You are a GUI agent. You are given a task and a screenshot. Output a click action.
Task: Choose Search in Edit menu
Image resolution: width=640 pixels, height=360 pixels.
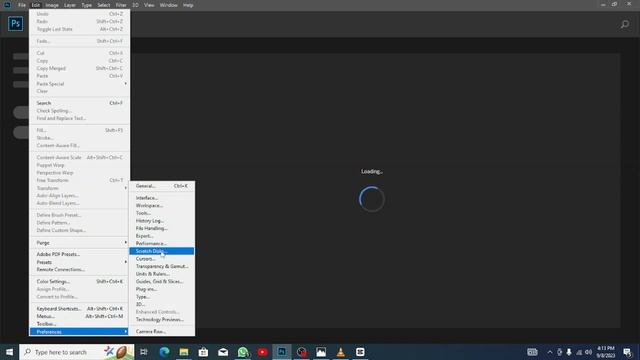[79, 103]
